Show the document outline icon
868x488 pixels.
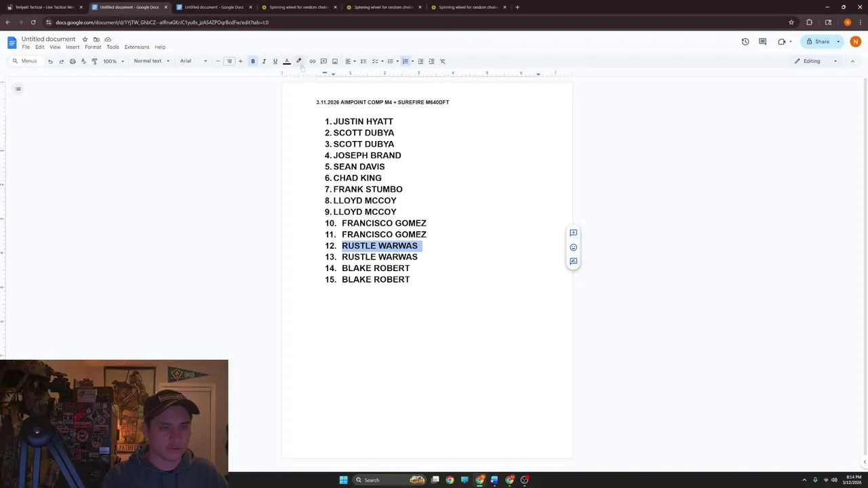click(x=18, y=89)
